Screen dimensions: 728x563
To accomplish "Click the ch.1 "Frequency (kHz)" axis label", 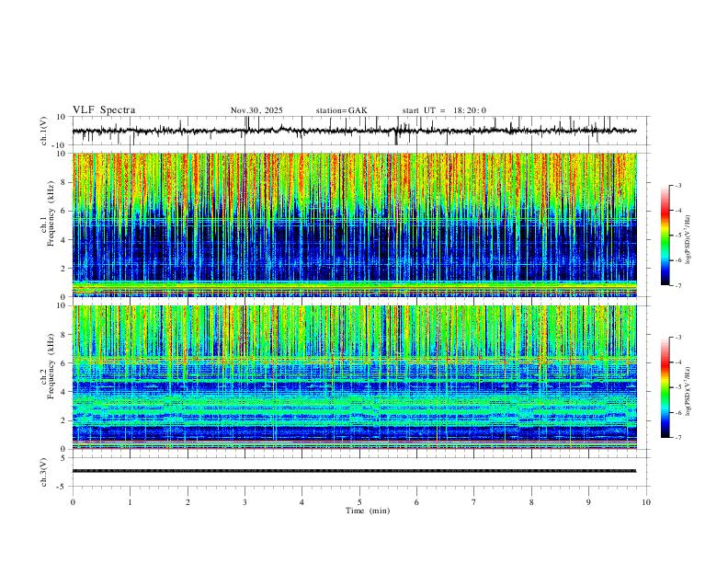I will (51, 212).
